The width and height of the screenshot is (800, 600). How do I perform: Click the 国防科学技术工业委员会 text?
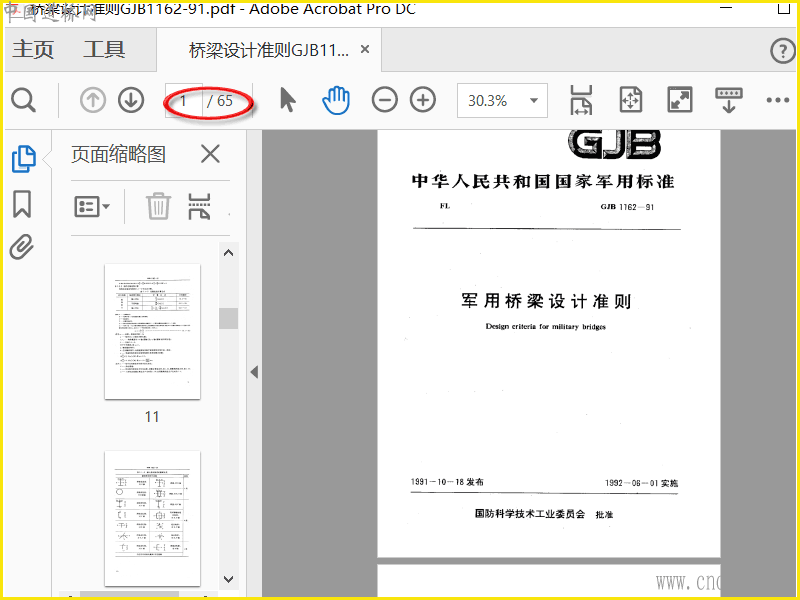click(x=530, y=513)
